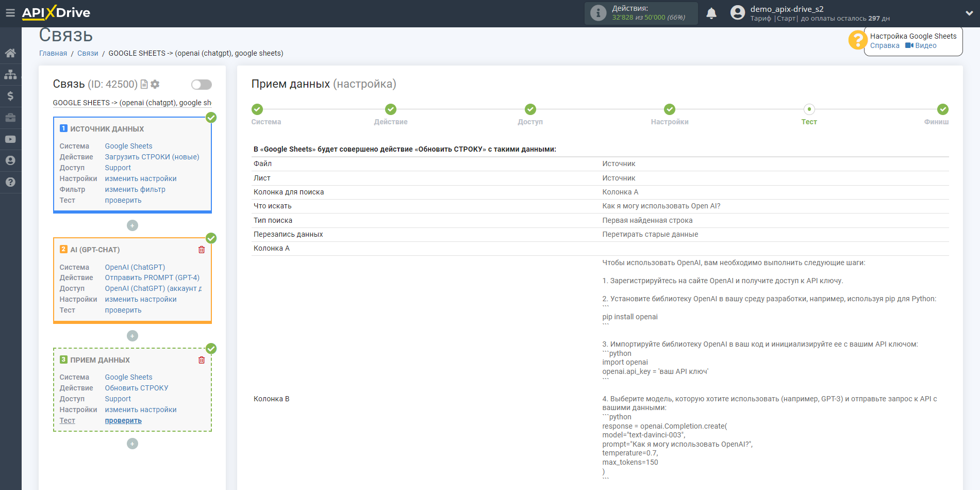Click изменить настройки in AI block
The height and width of the screenshot is (490, 980).
[141, 299]
